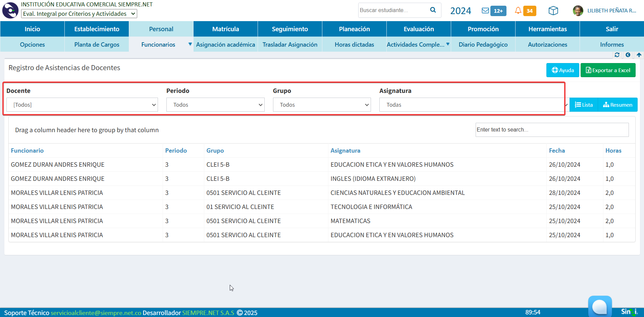644x317 pixels.
Task: Click the Ayuda help button
Action: click(562, 70)
